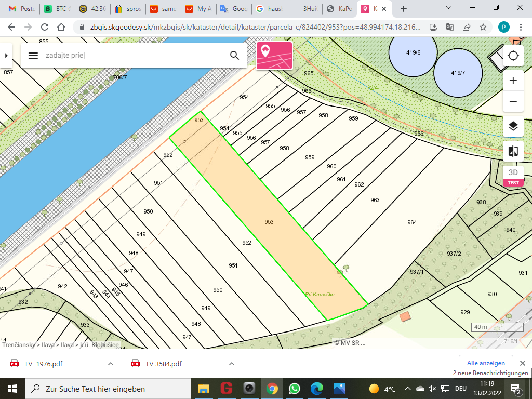Open the pink cadastre map theme button
Viewport: 532px width, 399px height.
[x=274, y=56]
